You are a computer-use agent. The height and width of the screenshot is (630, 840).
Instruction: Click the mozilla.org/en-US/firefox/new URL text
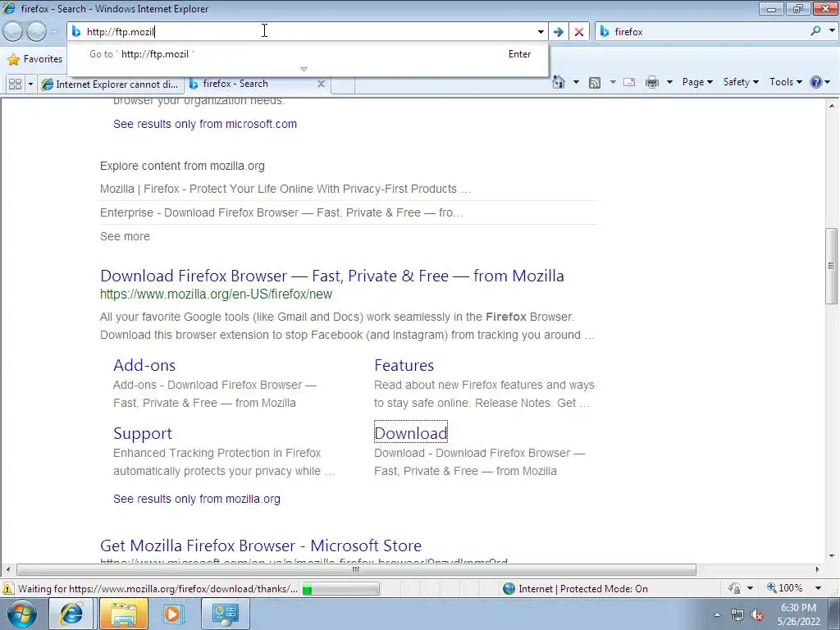point(216,294)
